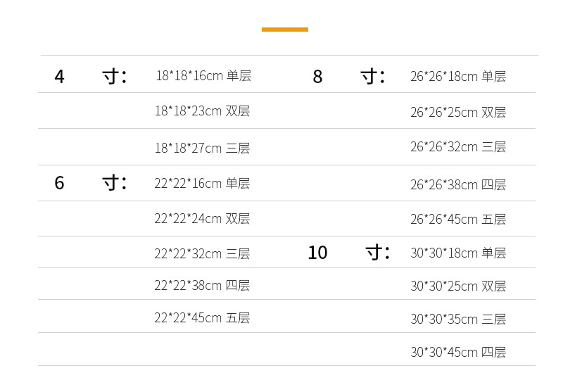Click the 18*18*27cm 三层 row

tap(203, 148)
